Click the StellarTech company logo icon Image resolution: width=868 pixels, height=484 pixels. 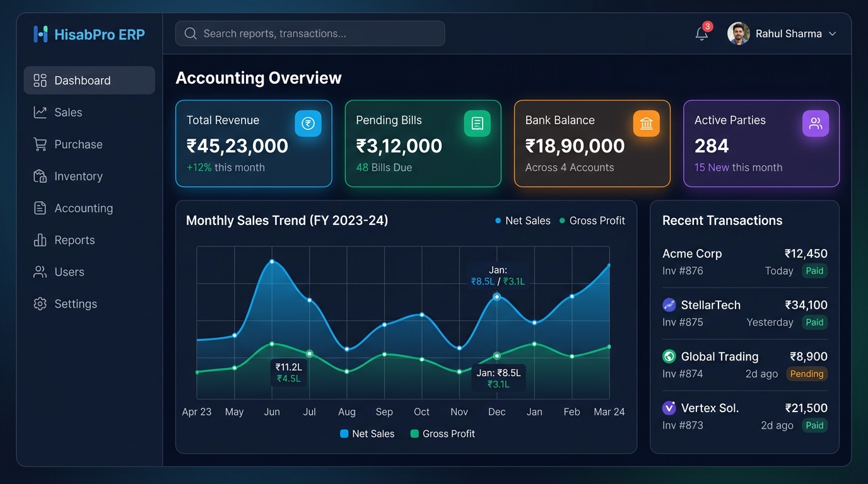[x=669, y=305]
